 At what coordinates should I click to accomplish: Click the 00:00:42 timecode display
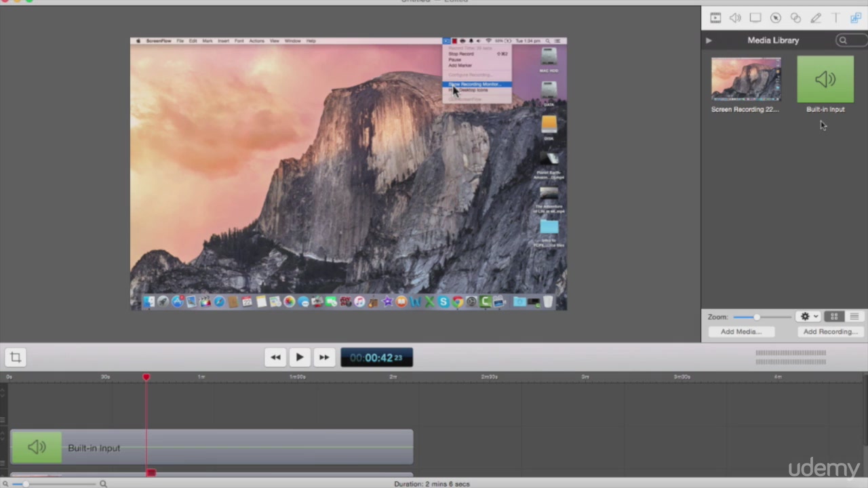click(x=376, y=358)
